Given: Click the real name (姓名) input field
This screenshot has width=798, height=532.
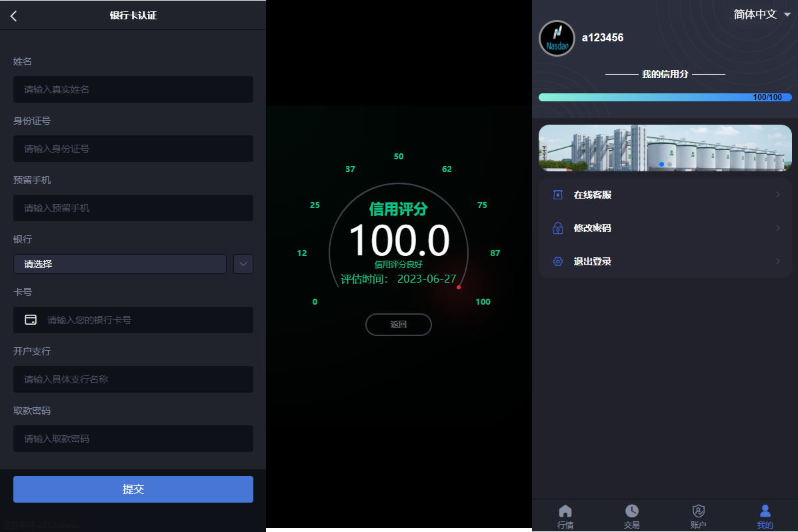Looking at the screenshot, I should tap(133, 89).
